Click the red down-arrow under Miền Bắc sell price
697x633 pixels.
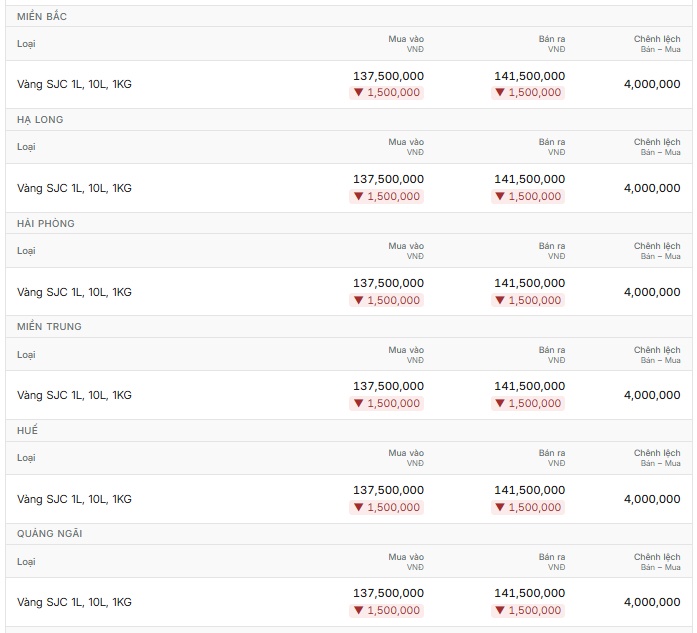click(500, 92)
